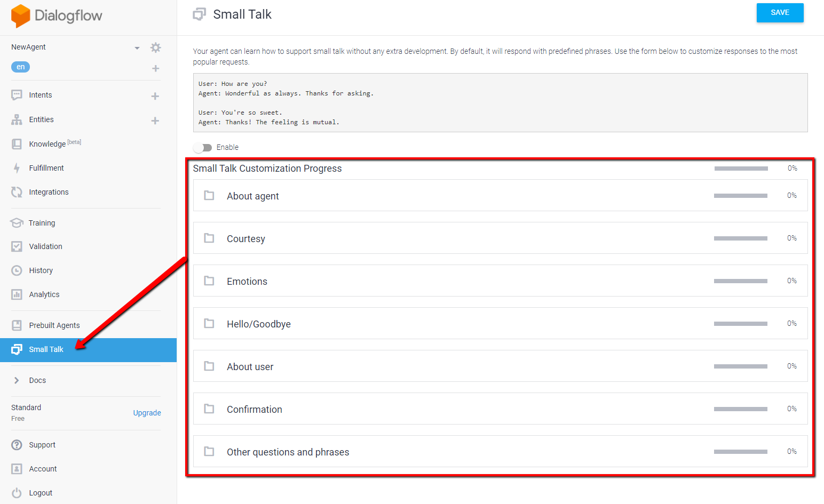Expand the Emotions section
The image size is (824, 504).
[500, 281]
